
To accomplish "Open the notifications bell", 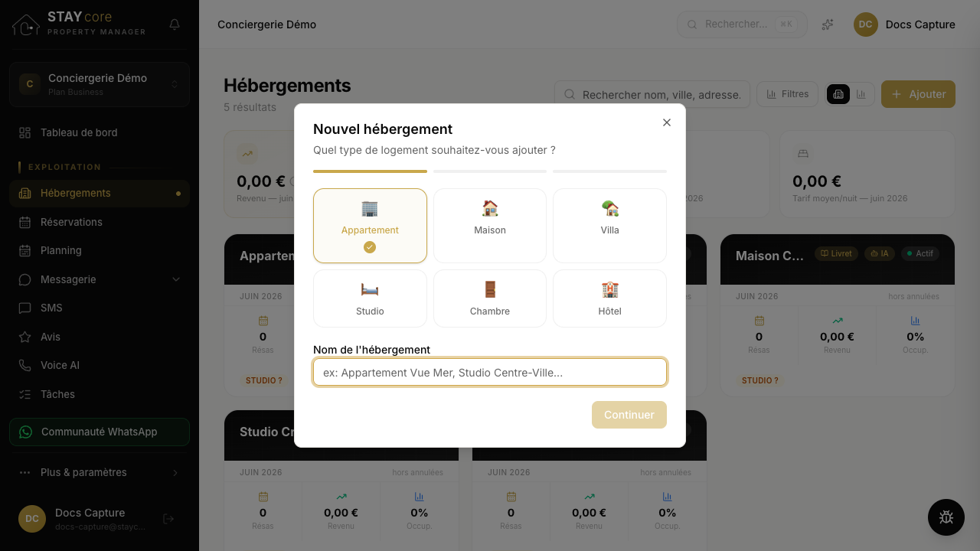I will pyautogui.click(x=175, y=24).
